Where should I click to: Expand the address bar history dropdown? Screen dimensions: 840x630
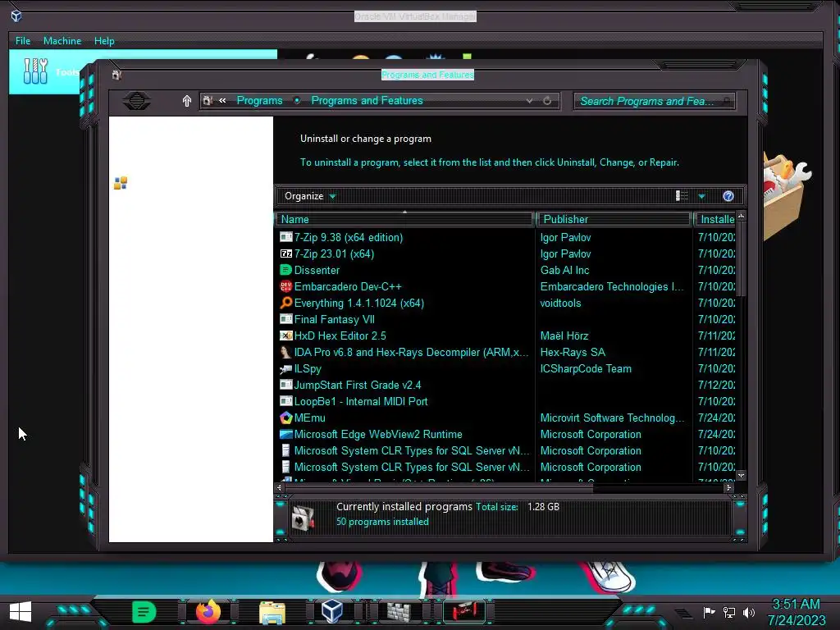529,101
